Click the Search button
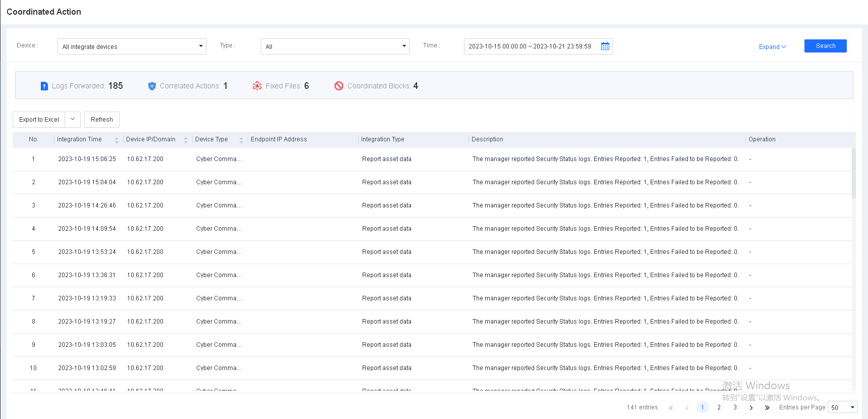Image resolution: width=868 pixels, height=419 pixels. tap(825, 46)
